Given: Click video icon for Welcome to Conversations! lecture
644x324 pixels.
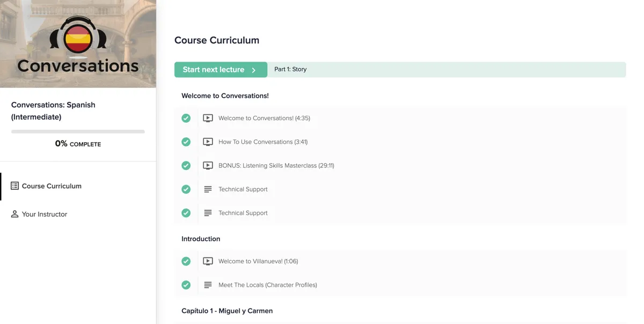Looking at the screenshot, I should coord(208,118).
